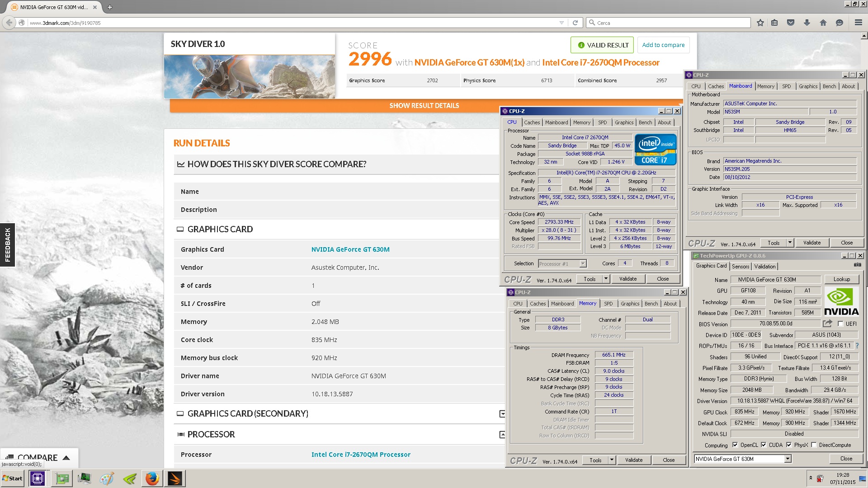Open the system monitor taskbar icon
868x488 pixels.
point(84,478)
